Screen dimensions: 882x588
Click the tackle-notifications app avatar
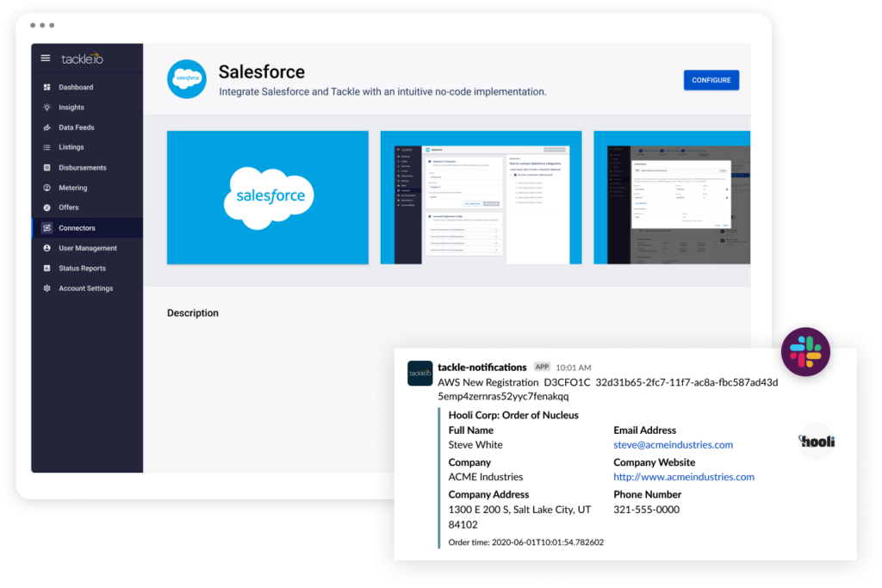pos(420,374)
